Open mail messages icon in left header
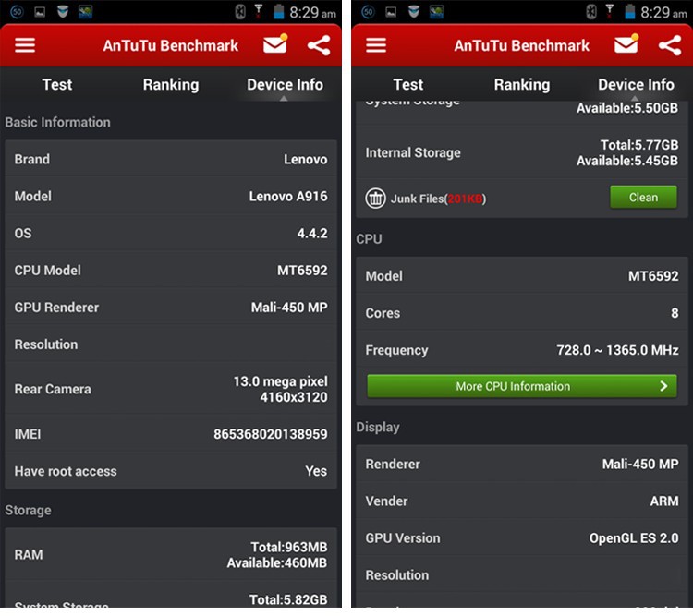 tap(275, 43)
